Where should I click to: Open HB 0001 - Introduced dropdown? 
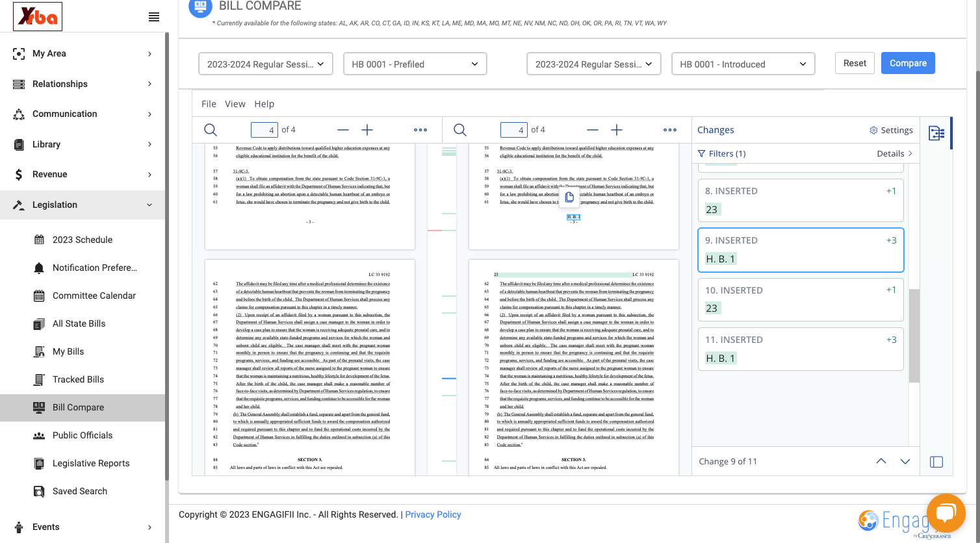click(x=743, y=64)
